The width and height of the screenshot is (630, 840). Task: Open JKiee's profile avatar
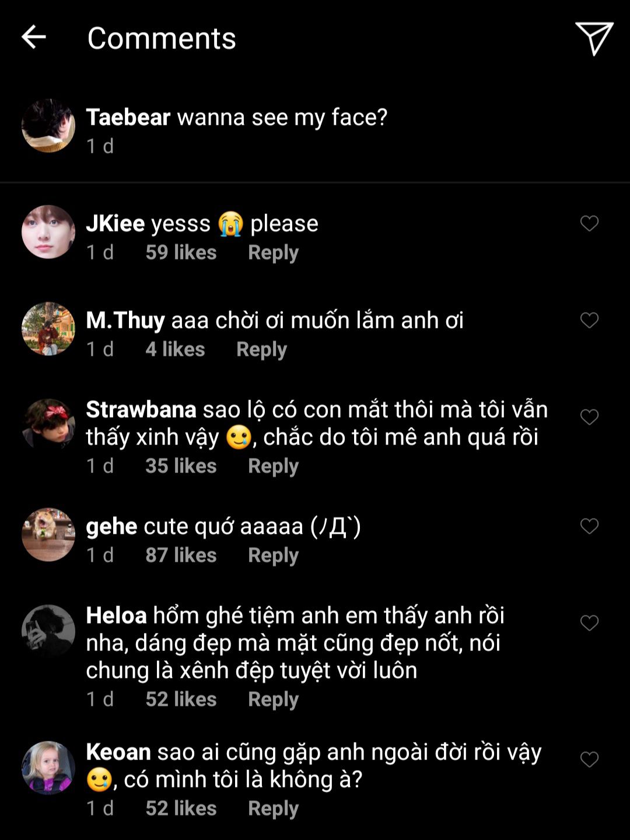pos(48,232)
